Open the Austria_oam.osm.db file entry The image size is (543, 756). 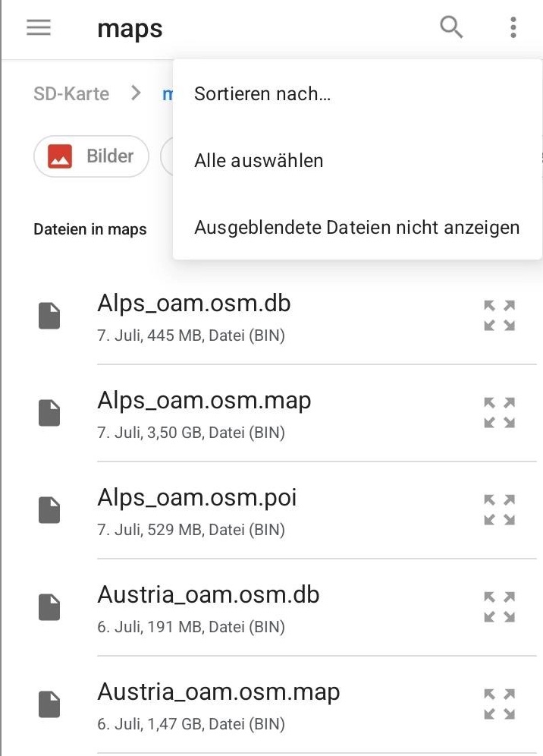208,595
